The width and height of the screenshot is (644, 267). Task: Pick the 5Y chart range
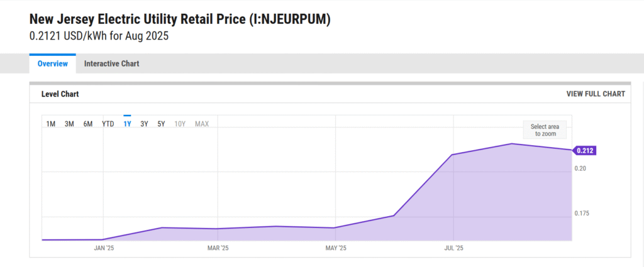point(161,124)
